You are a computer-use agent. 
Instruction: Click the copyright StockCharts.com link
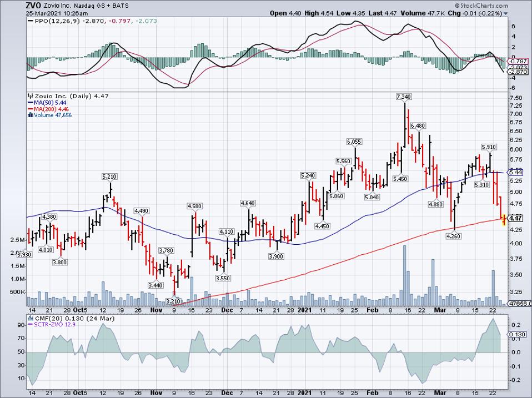point(481,6)
